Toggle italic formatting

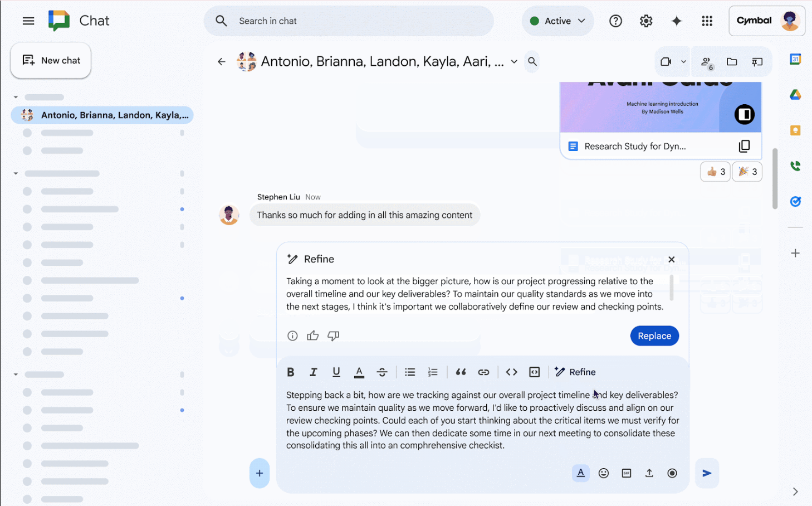313,372
